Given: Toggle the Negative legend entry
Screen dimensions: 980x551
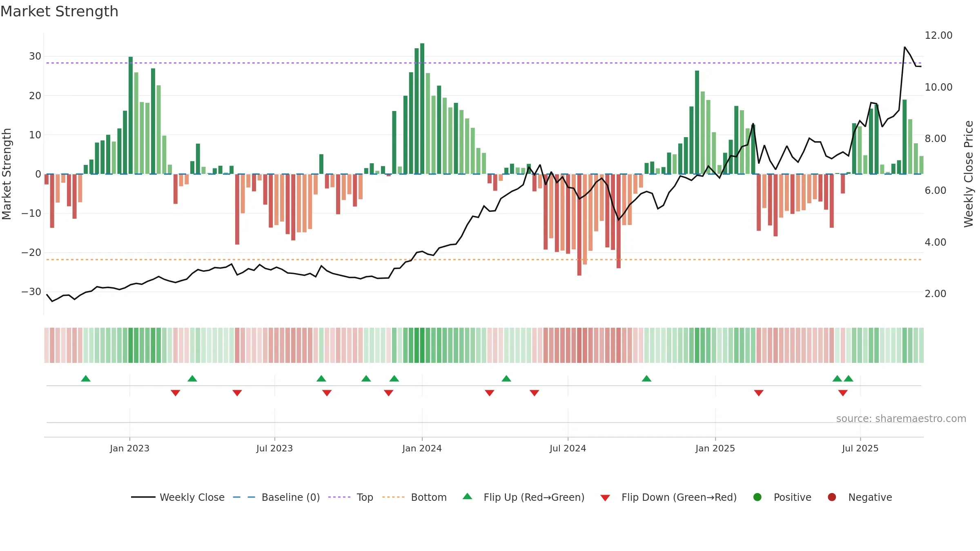Looking at the screenshot, I should click(860, 497).
